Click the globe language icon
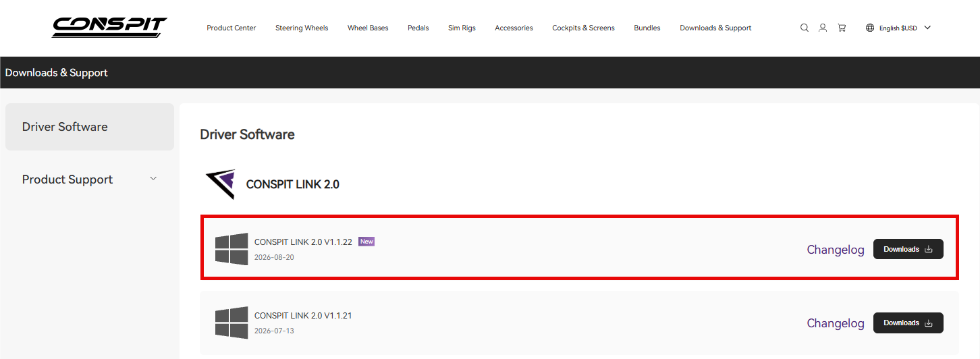 click(x=870, y=28)
